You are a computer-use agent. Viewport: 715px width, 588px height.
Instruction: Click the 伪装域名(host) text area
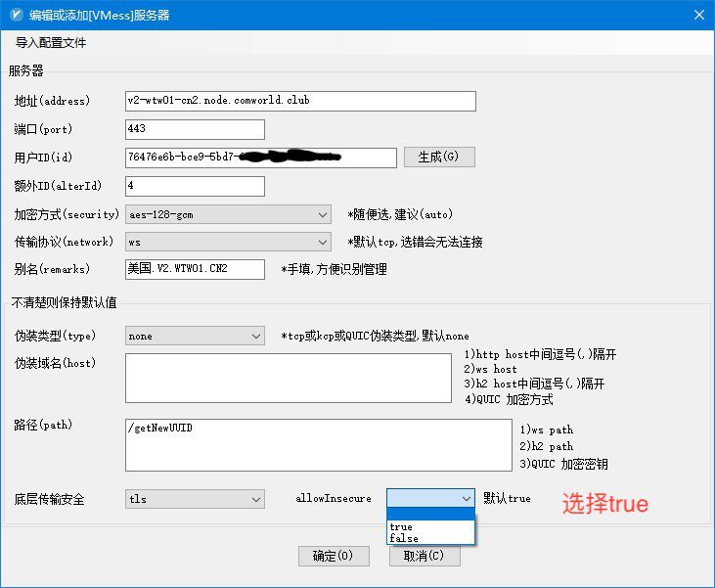[289, 379]
